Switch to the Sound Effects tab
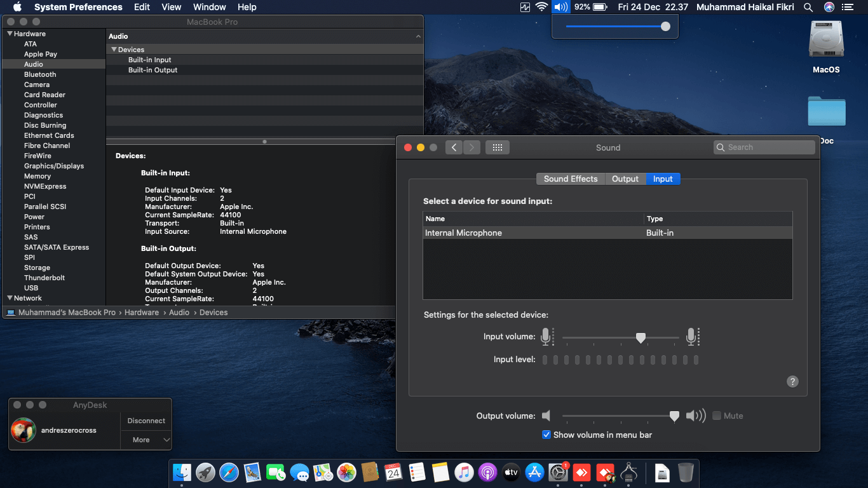The width and height of the screenshot is (868, 488). (570, 179)
